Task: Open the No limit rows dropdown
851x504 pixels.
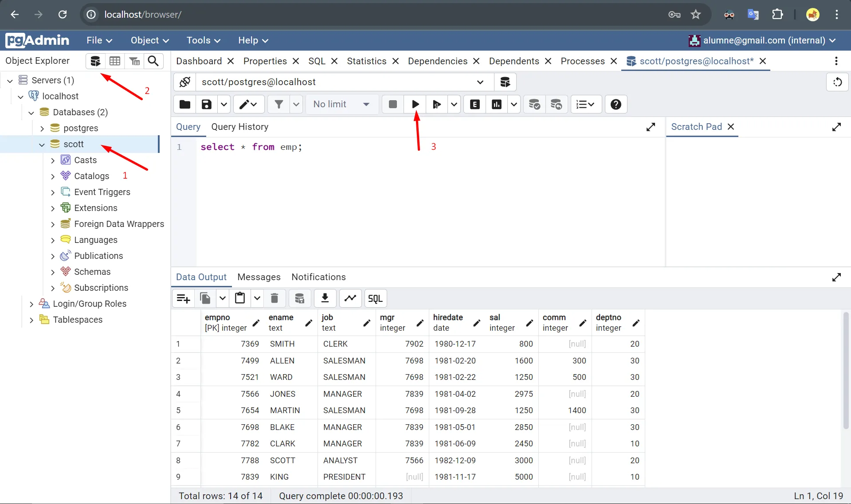Action: click(x=341, y=104)
